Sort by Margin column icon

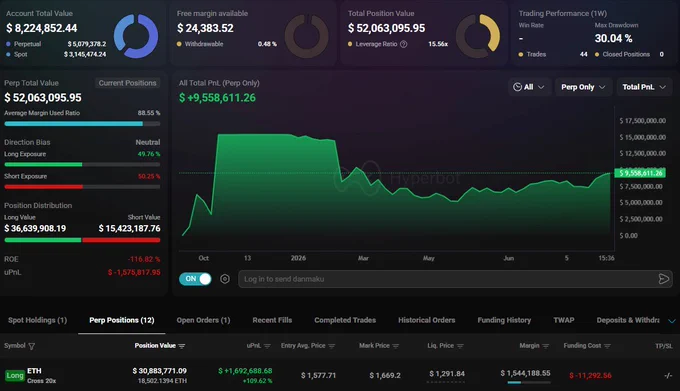click(x=546, y=346)
